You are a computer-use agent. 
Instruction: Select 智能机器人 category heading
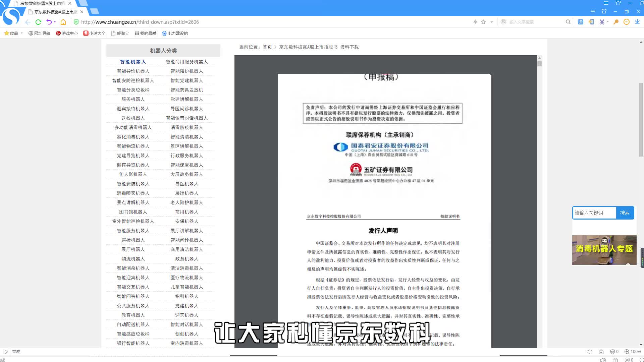(x=133, y=62)
